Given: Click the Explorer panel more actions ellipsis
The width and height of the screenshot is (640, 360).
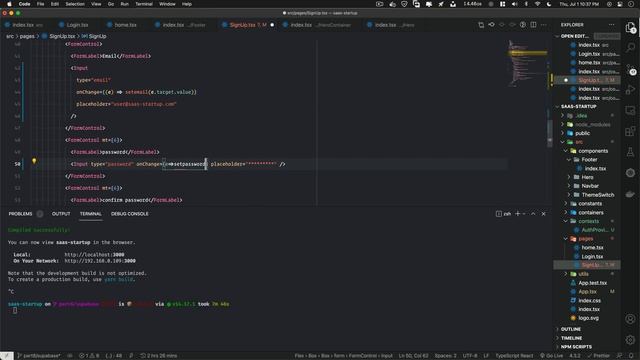Looking at the screenshot, I should coord(611,25).
